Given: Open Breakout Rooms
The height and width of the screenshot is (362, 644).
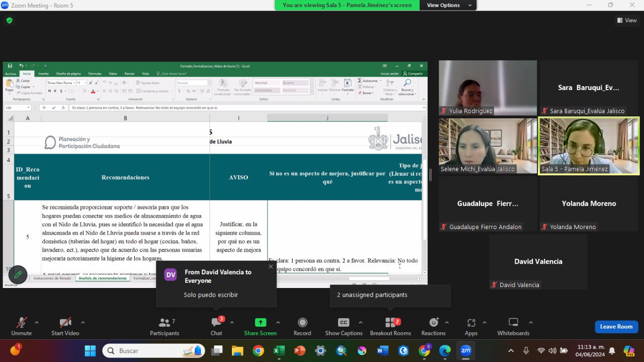Looking at the screenshot, I should pyautogui.click(x=390, y=326).
